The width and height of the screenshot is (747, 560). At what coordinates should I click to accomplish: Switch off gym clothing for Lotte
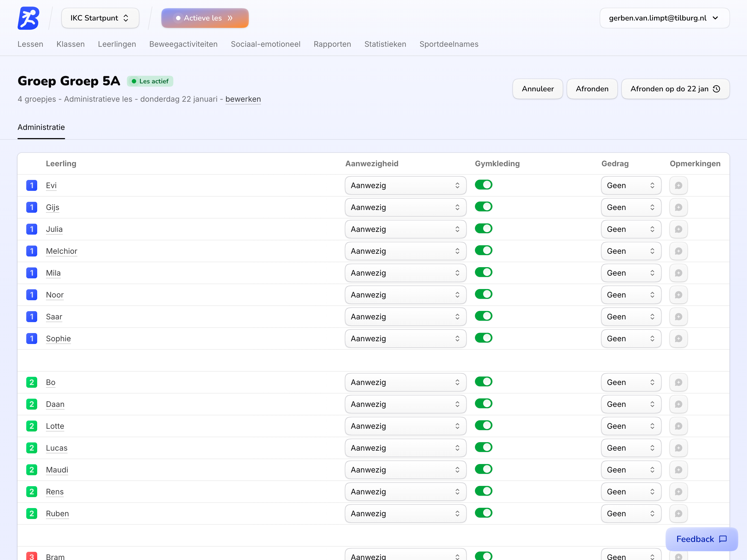[483, 425]
